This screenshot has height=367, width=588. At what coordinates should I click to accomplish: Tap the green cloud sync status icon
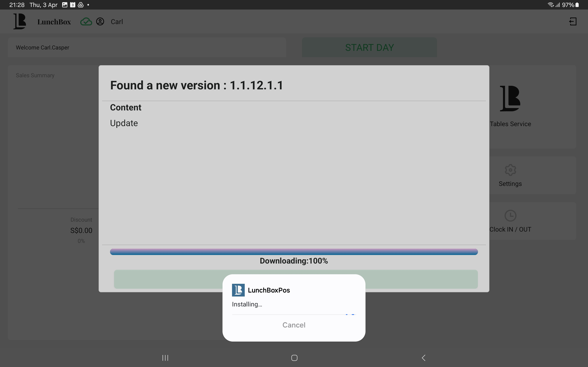86,22
